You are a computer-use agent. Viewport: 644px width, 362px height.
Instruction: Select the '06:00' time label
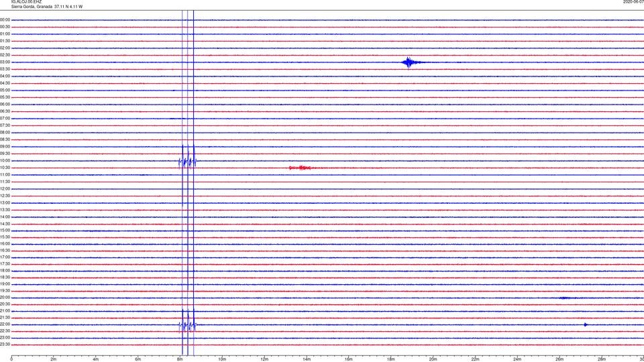pyautogui.click(x=5, y=105)
